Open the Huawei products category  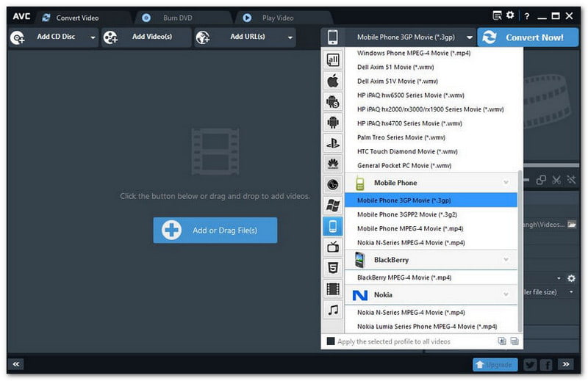point(333,164)
